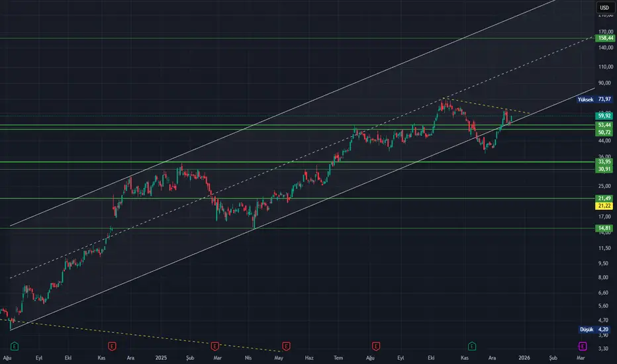Click the 140,00 price axis value
The image size is (617, 364).
point(606,48)
